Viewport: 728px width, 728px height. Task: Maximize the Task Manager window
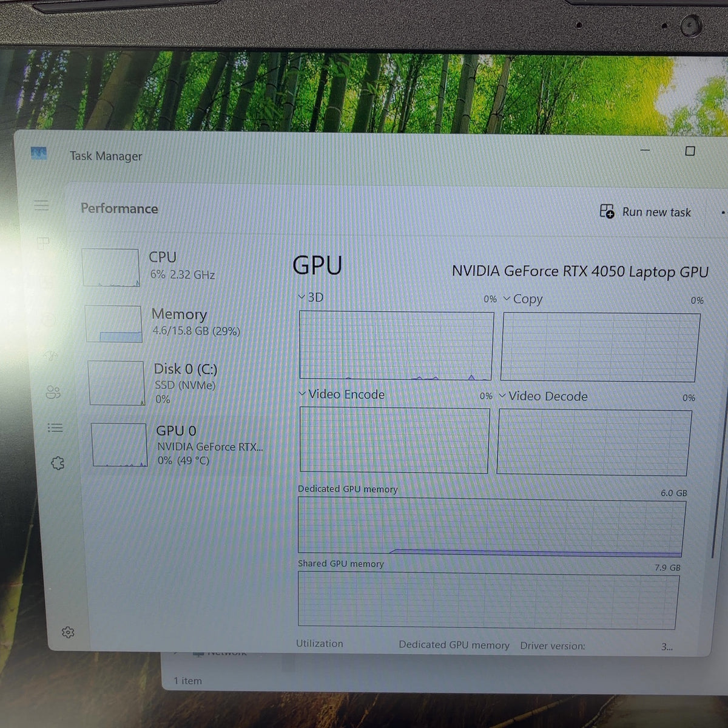click(x=690, y=150)
